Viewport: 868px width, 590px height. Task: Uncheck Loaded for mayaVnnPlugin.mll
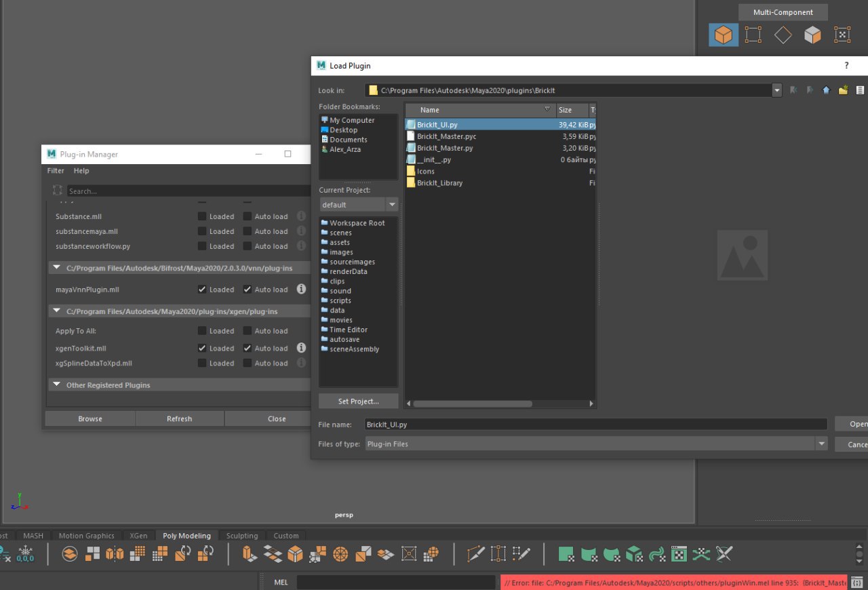coord(202,289)
